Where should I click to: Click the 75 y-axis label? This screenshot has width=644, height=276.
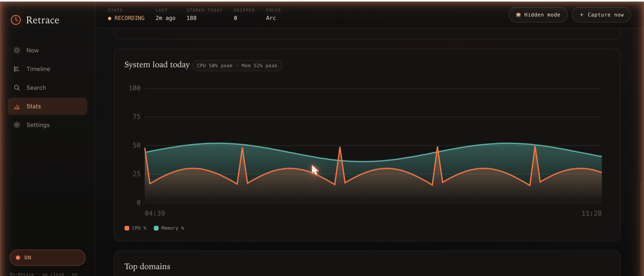coord(137,117)
